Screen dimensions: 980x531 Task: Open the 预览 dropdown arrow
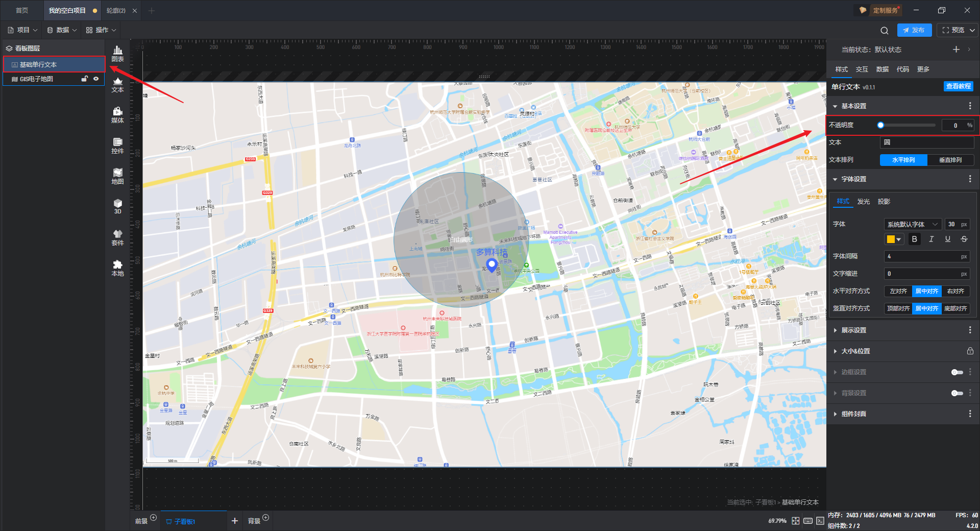coord(972,30)
